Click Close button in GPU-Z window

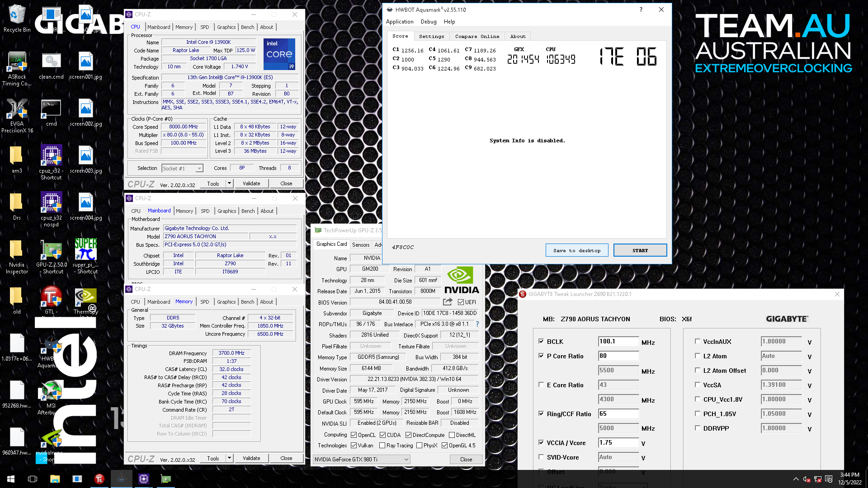466,459
